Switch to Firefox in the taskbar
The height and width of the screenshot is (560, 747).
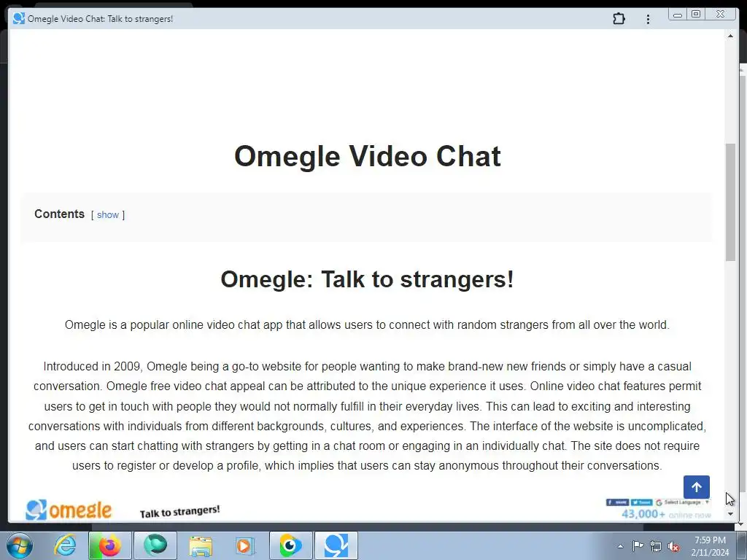(109, 545)
